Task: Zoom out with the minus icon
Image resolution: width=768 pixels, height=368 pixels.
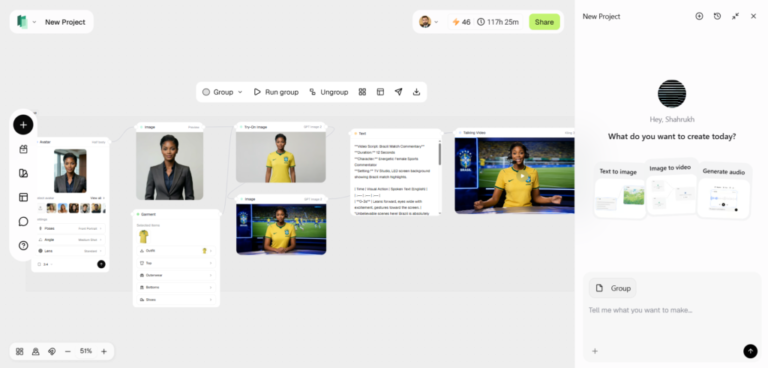Action: [x=68, y=351]
